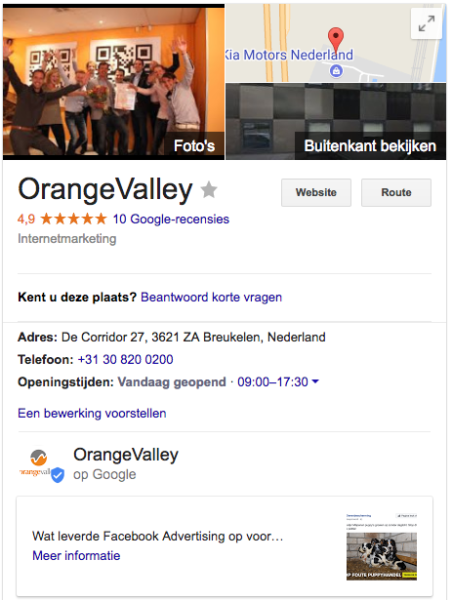Open the Foto's team photo thumbnail
This screenshot has height=600, width=452.
[114, 82]
